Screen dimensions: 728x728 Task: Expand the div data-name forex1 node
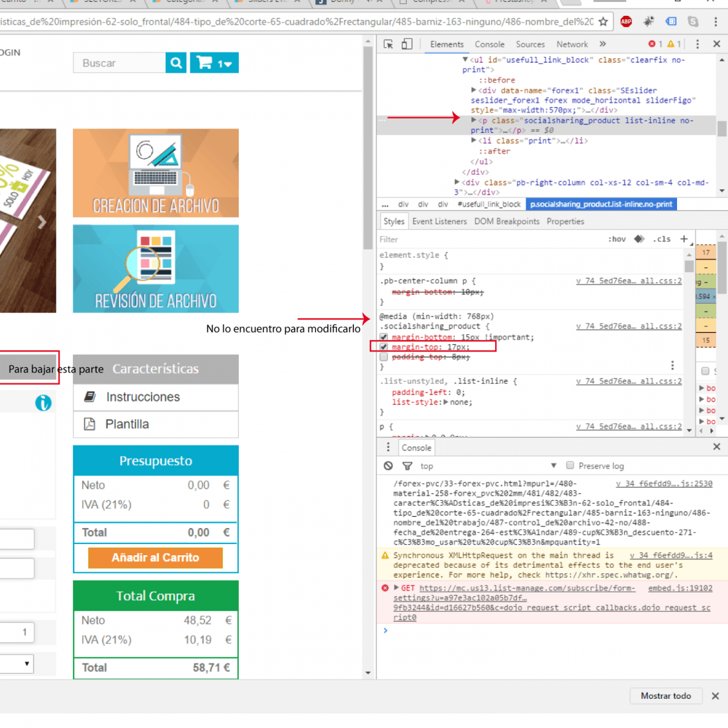click(x=474, y=90)
